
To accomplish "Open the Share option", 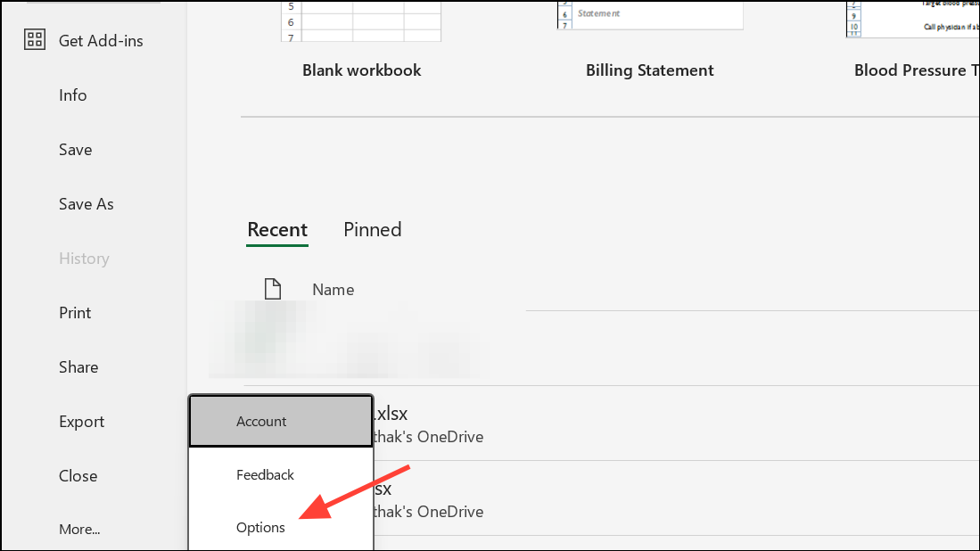I will click(78, 367).
